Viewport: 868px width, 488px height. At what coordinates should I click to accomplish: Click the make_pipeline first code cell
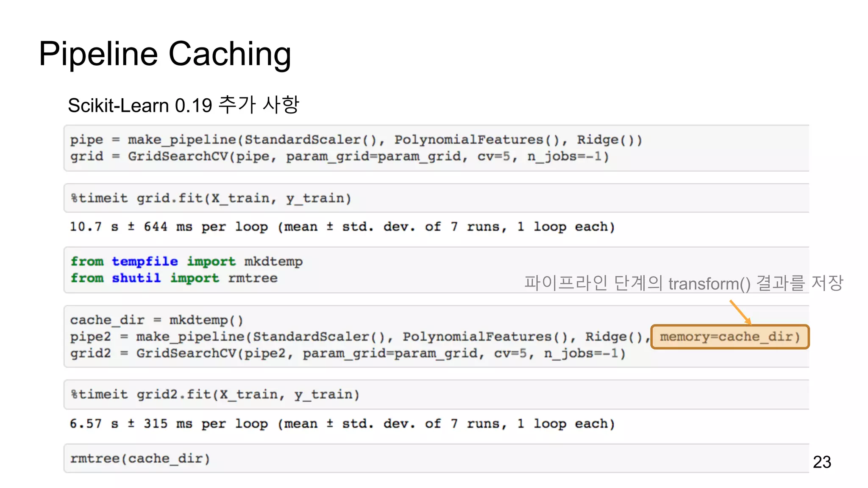coord(356,140)
